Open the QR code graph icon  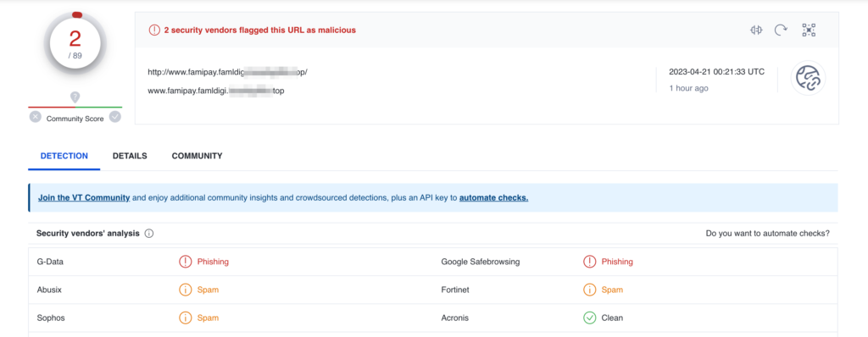pyautogui.click(x=809, y=30)
